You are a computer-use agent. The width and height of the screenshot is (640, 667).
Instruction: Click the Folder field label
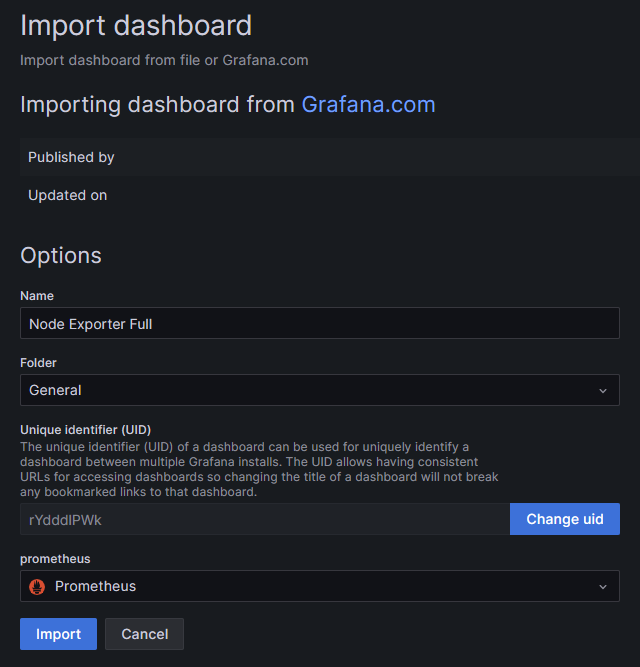(x=38, y=363)
